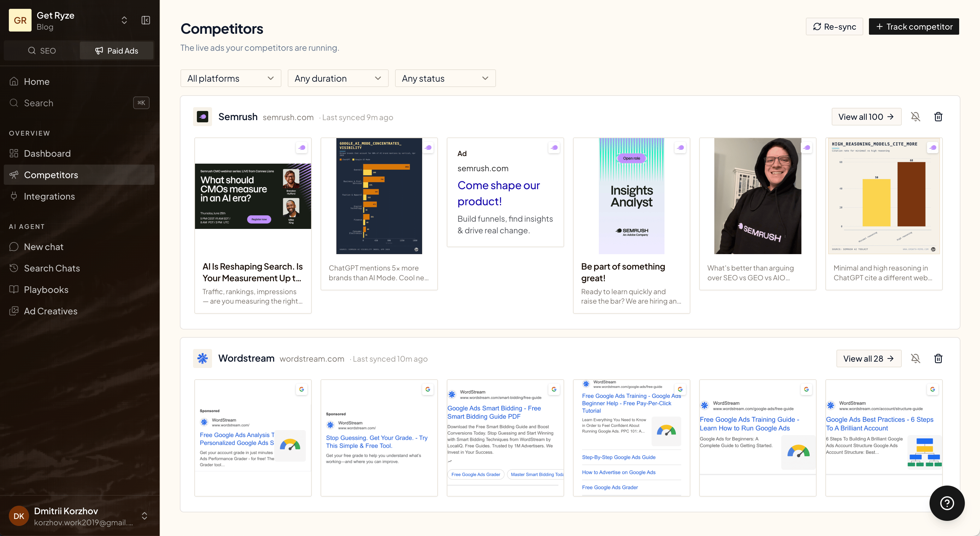Click the Wordstream logo icon
980x536 pixels.
click(x=202, y=358)
